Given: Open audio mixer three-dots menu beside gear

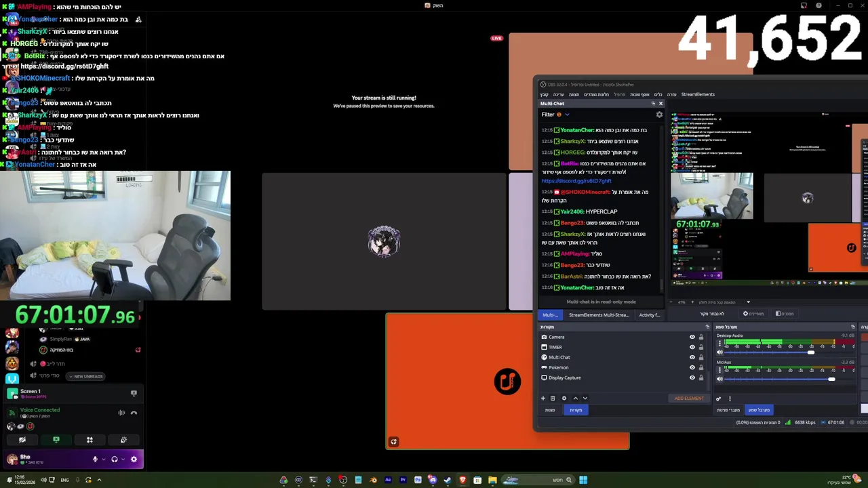Looking at the screenshot, I should click(730, 399).
